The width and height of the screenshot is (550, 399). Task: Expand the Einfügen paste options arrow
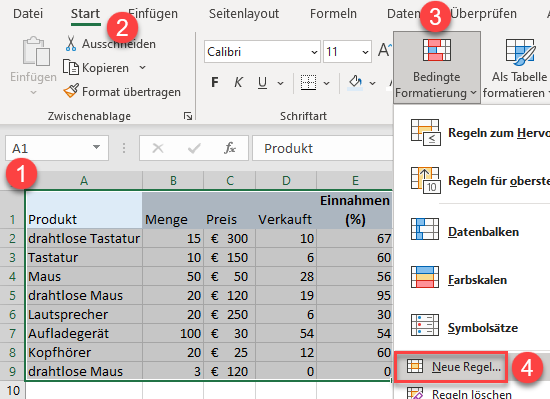(x=33, y=92)
